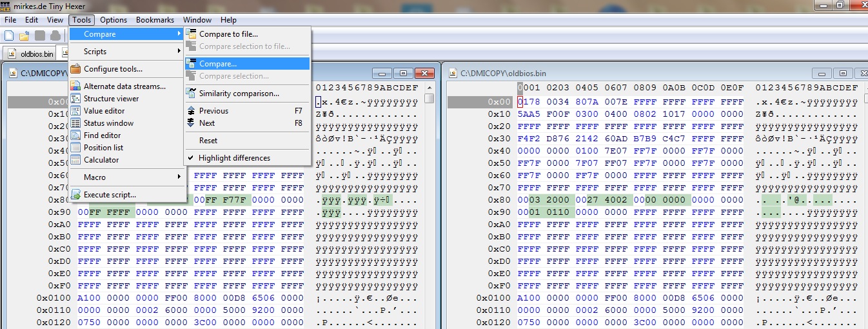
Task: Expand the Macro submenu arrow
Action: click(179, 177)
